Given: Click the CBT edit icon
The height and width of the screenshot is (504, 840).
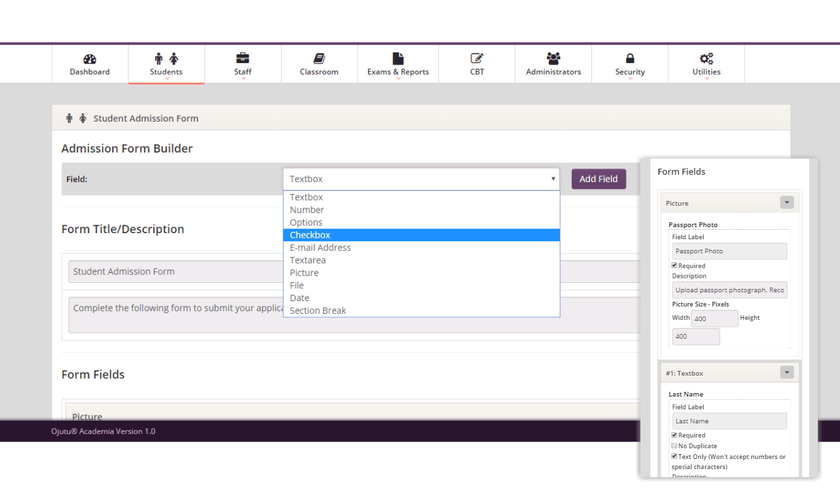Looking at the screenshot, I should [477, 58].
